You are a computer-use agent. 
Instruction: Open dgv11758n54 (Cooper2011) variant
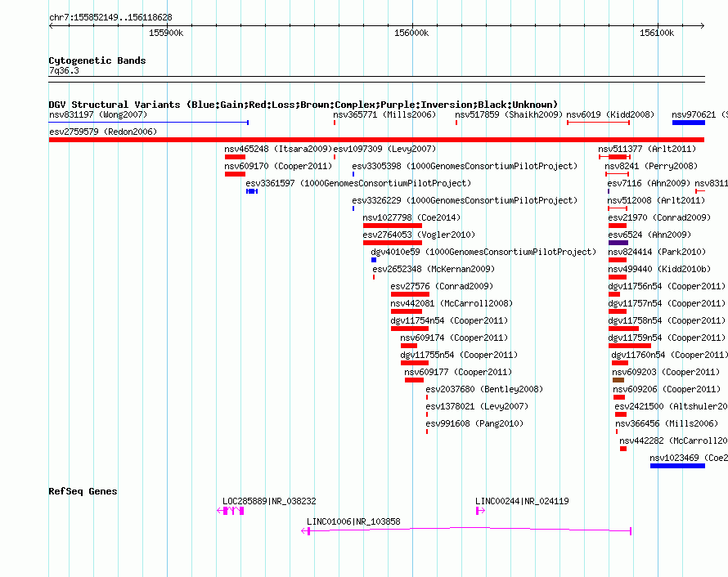(667, 320)
